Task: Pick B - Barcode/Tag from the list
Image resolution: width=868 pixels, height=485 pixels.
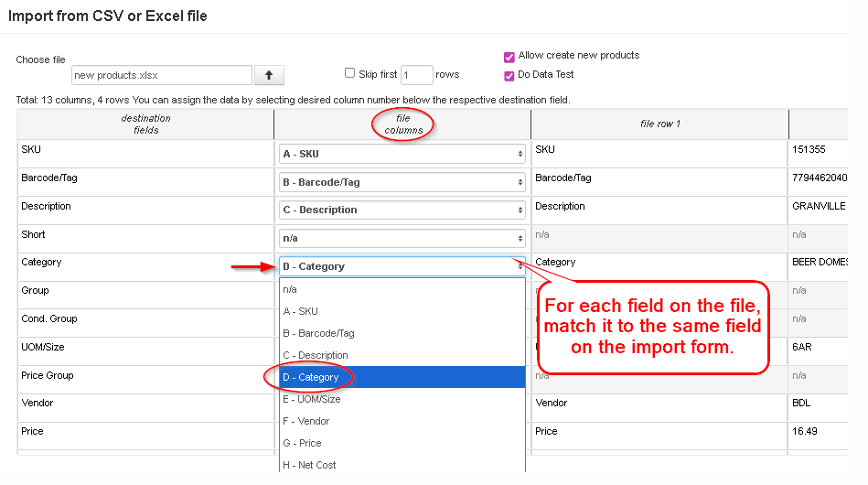Action: (402, 333)
